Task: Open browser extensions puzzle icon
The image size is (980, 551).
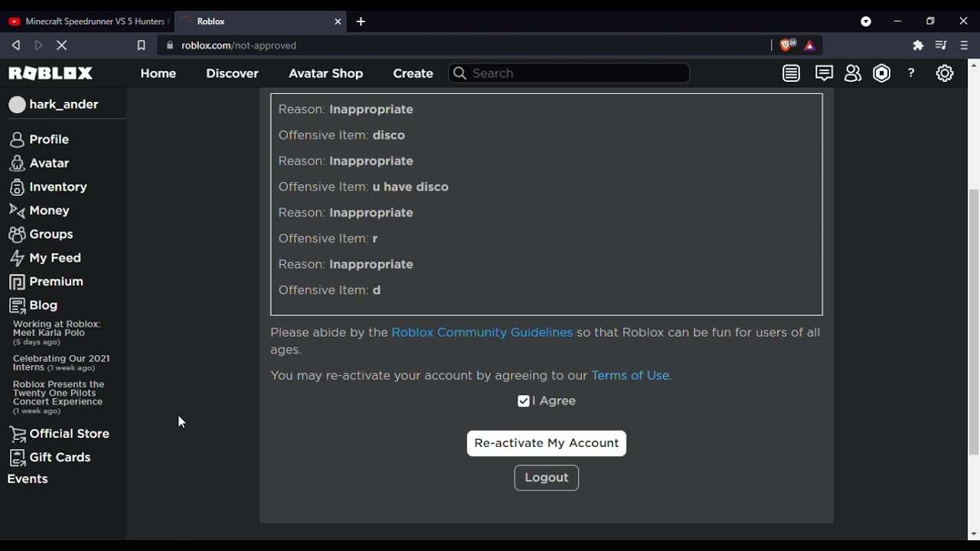Action: click(x=918, y=46)
